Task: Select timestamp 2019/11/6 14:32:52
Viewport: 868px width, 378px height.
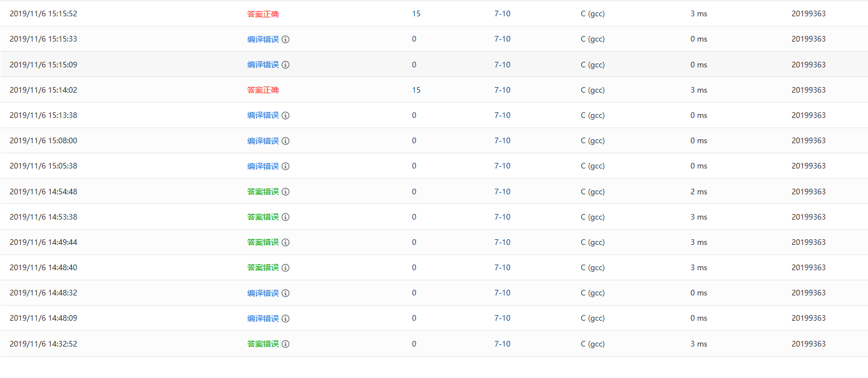Action: tap(43, 344)
